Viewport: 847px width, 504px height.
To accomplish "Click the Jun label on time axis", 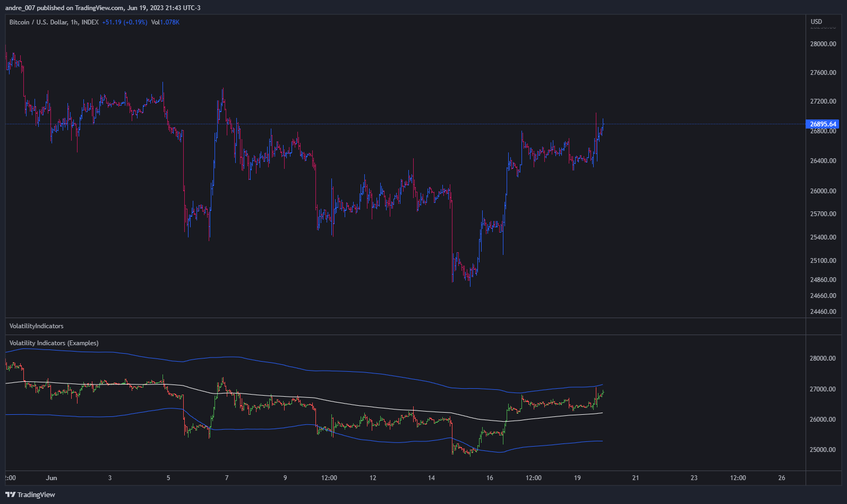I will [x=52, y=478].
